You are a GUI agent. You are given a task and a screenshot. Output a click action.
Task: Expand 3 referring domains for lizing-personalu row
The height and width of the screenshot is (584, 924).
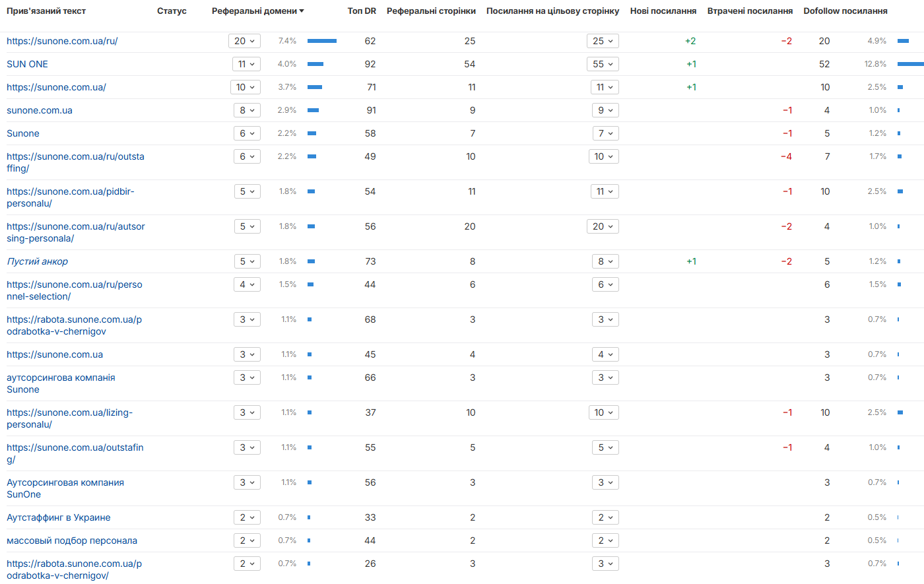(x=247, y=412)
